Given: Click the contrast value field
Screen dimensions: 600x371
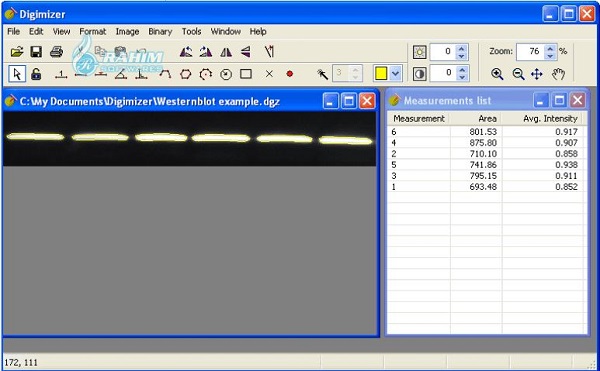Looking at the screenshot, I should (x=443, y=73).
